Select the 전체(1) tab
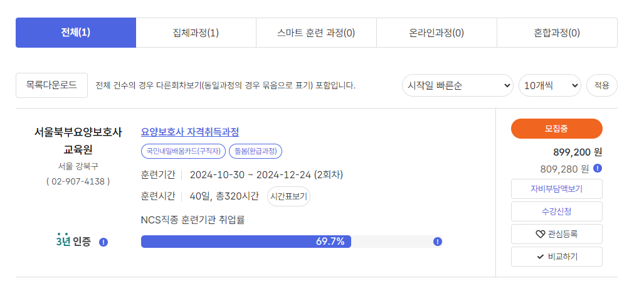 [x=76, y=33]
